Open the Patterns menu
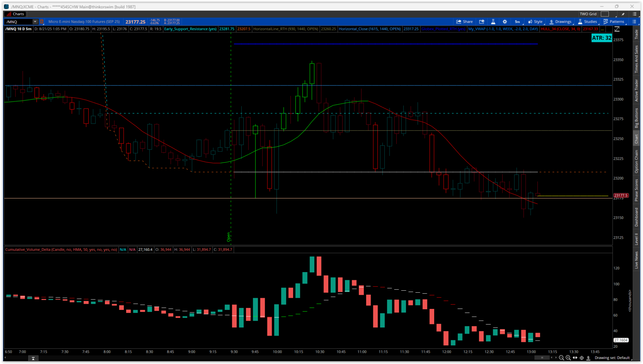 (x=614, y=22)
